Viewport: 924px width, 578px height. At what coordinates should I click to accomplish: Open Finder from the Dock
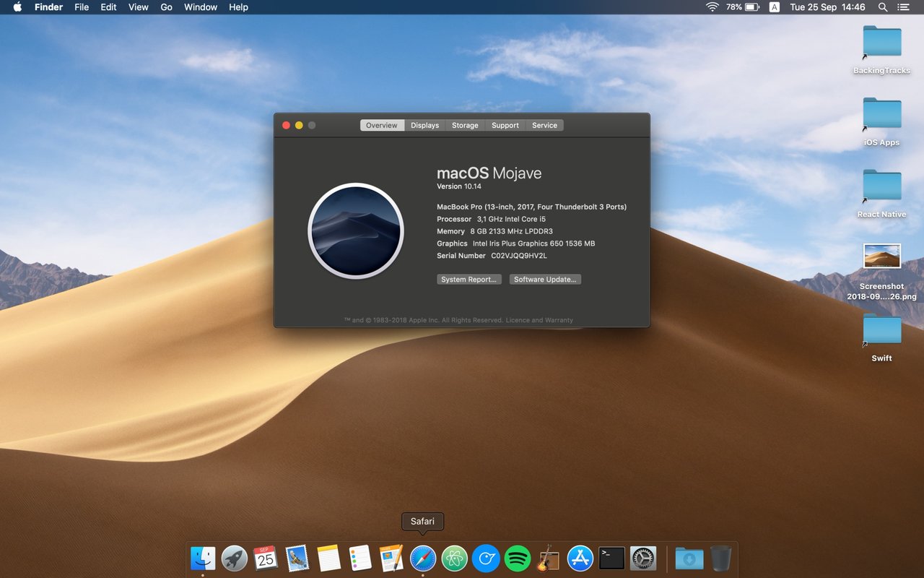tap(203, 558)
